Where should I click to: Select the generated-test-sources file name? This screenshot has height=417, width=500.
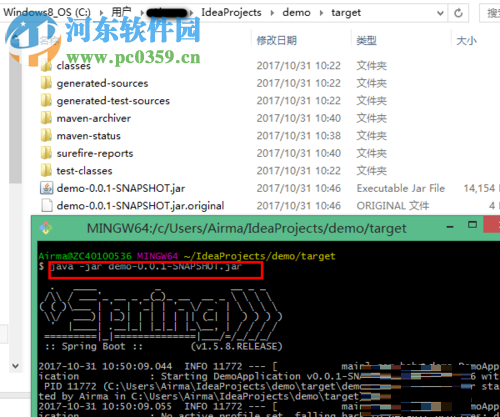tap(113, 101)
